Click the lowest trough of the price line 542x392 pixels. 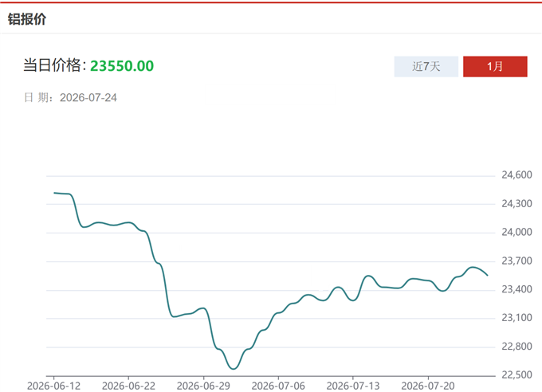click(x=234, y=369)
